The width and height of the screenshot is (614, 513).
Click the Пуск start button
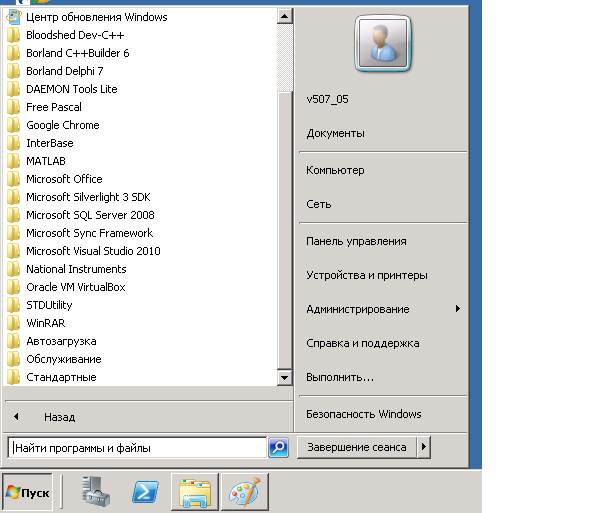tap(27, 492)
